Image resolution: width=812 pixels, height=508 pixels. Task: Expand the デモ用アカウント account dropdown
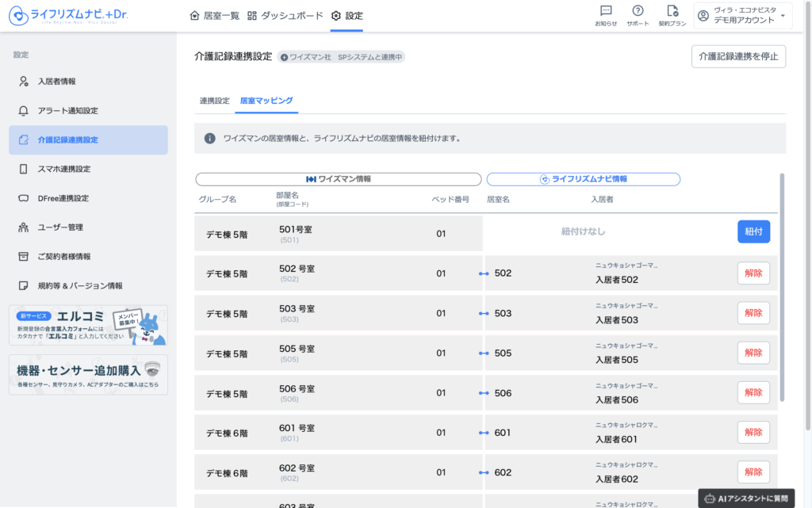coord(742,16)
